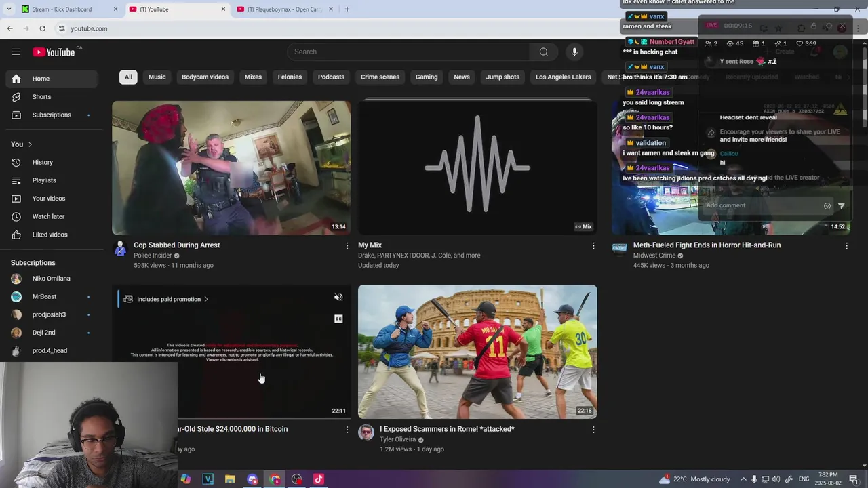The height and width of the screenshot is (488, 868).
Task: Open Tyler Oliveira channel avatar
Action: [x=366, y=432]
